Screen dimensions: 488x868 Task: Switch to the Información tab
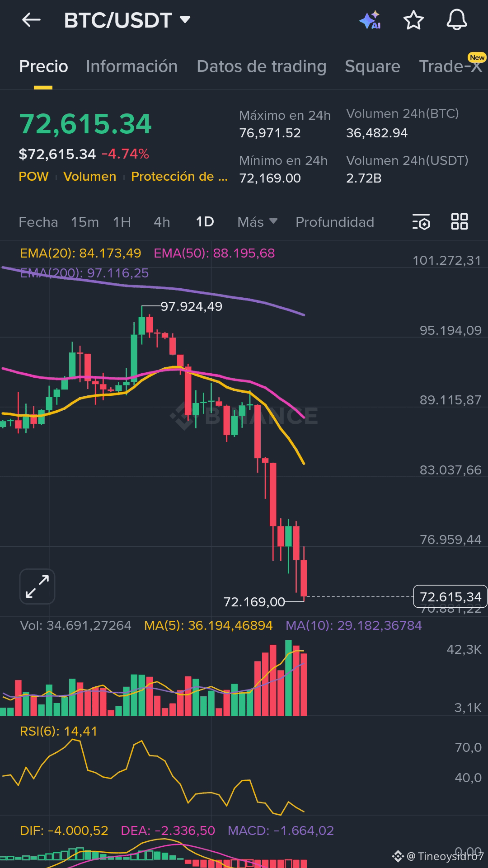pyautogui.click(x=131, y=66)
